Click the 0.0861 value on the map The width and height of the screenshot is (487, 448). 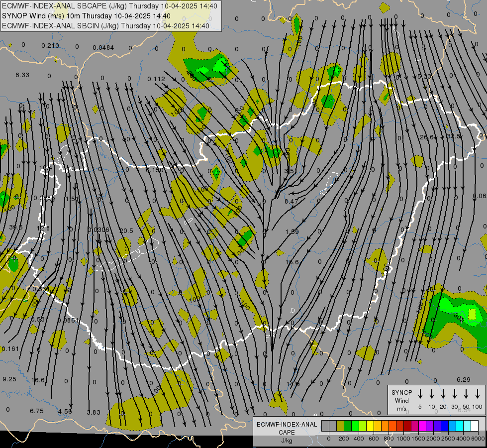[x=68, y=320]
